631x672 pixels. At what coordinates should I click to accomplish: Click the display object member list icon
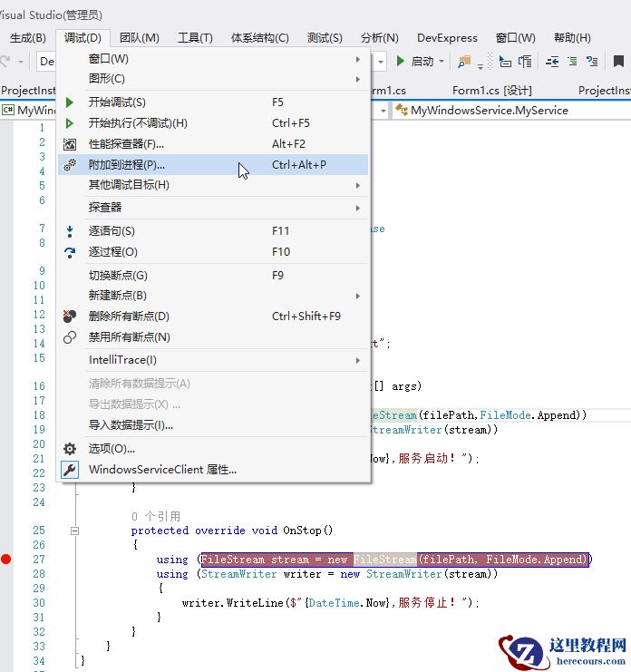(x=506, y=62)
